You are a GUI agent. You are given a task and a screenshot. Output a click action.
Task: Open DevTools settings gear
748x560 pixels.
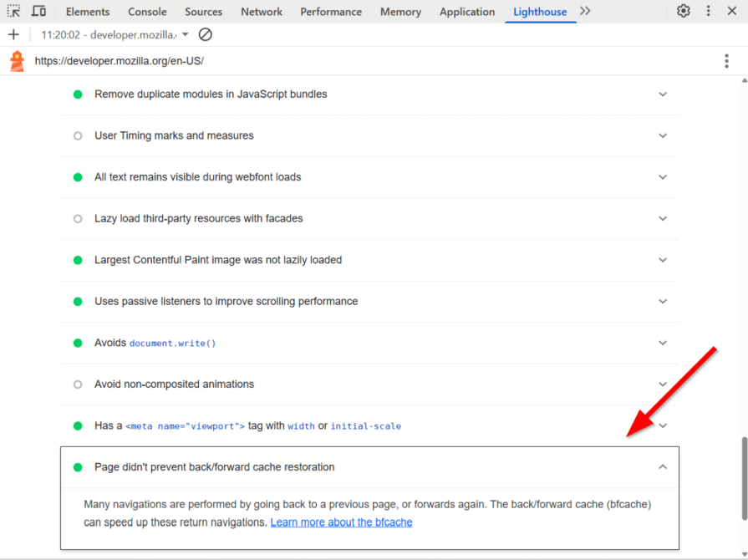tap(683, 11)
